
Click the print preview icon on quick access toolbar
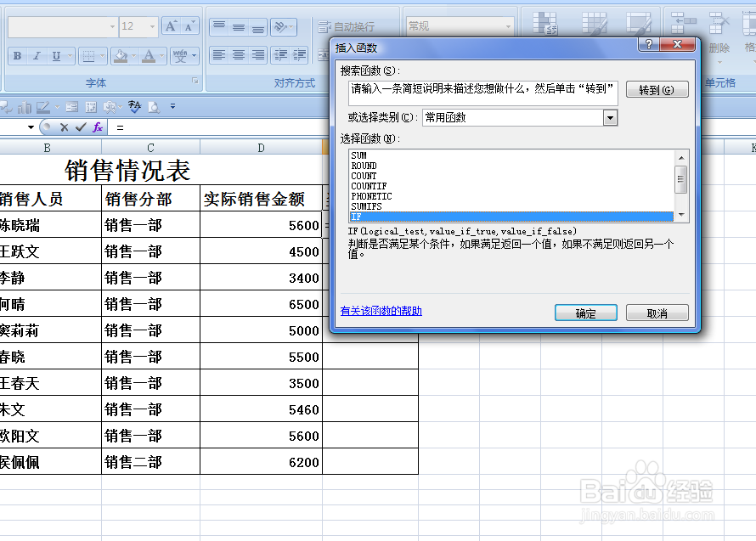point(154,106)
